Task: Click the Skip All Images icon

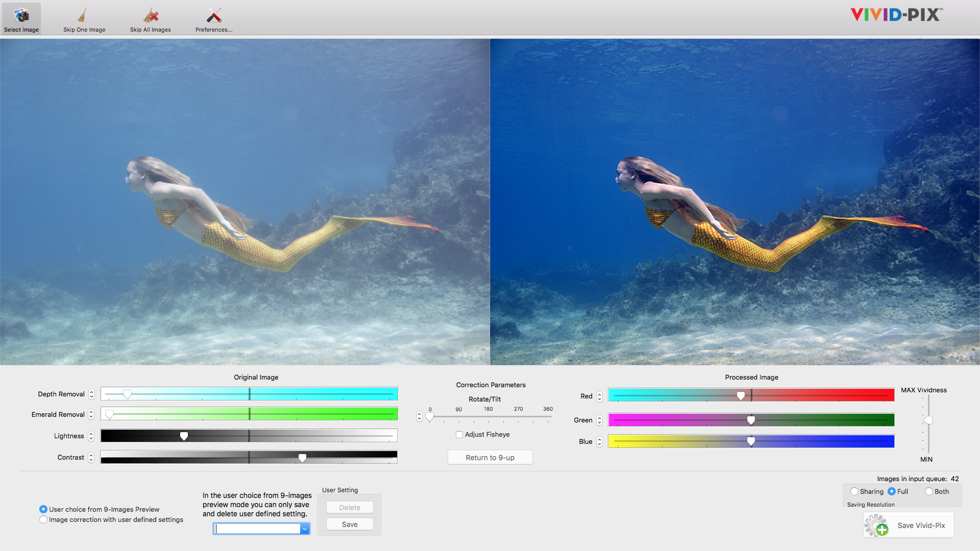Action: [x=151, y=15]
